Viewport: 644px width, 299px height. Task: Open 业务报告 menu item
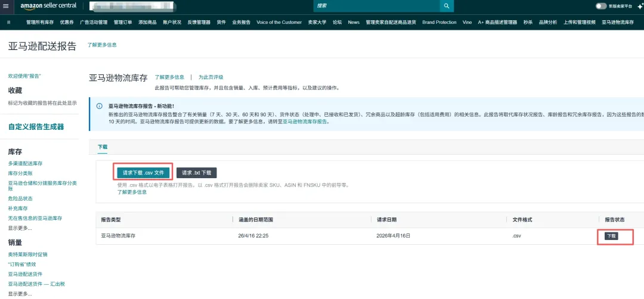coord(241,23)
